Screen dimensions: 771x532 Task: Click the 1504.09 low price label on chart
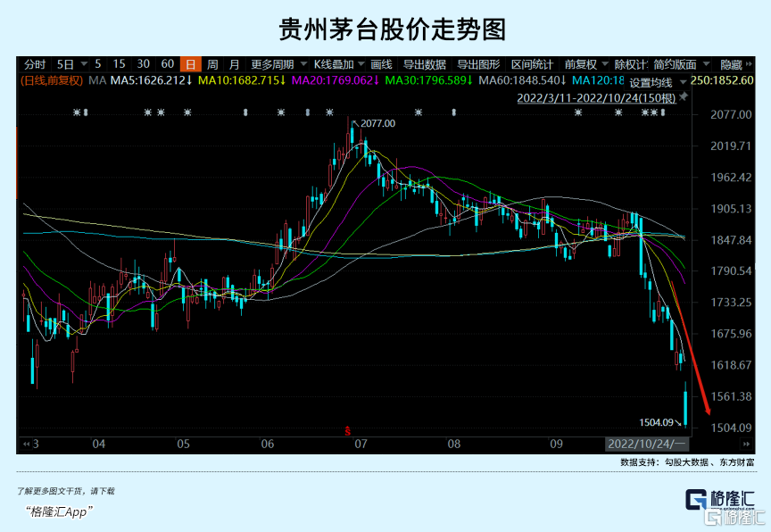pyautogui.click(x=656, y=422)
